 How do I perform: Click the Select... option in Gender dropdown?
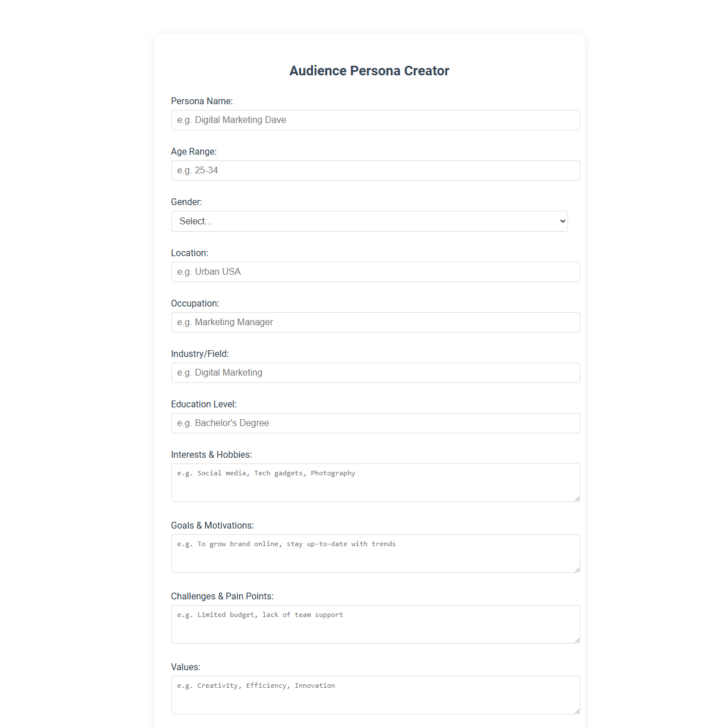(370, 221)
